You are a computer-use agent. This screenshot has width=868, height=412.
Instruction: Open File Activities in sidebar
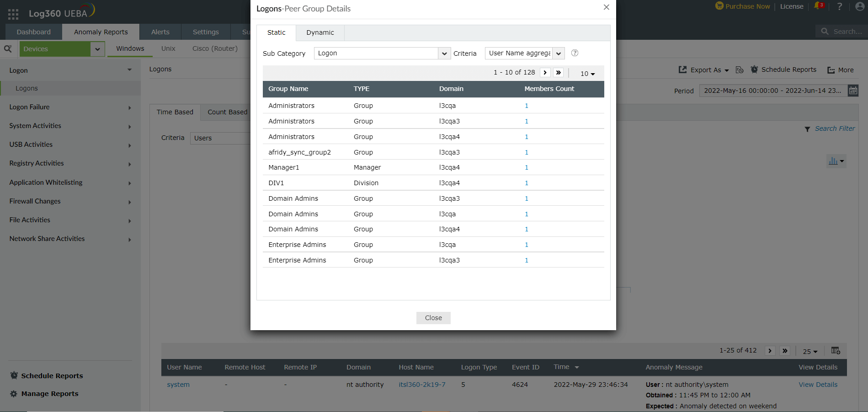pos(30,220)
